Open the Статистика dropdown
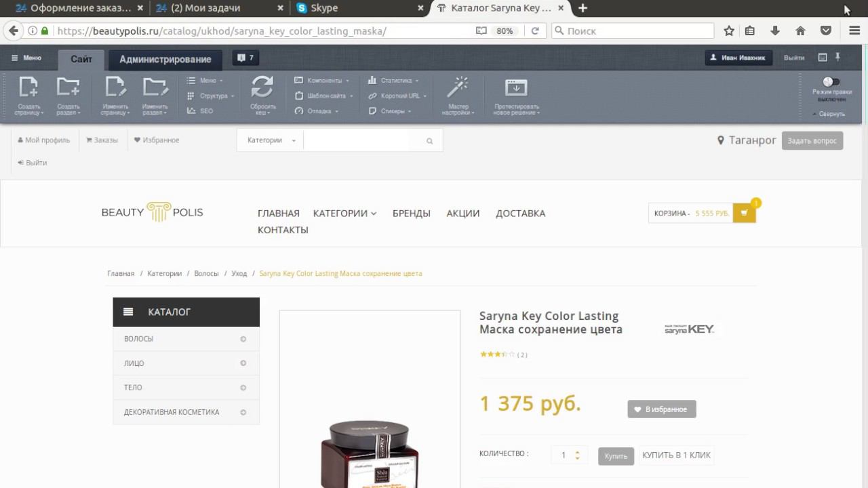 click(394, 80)
